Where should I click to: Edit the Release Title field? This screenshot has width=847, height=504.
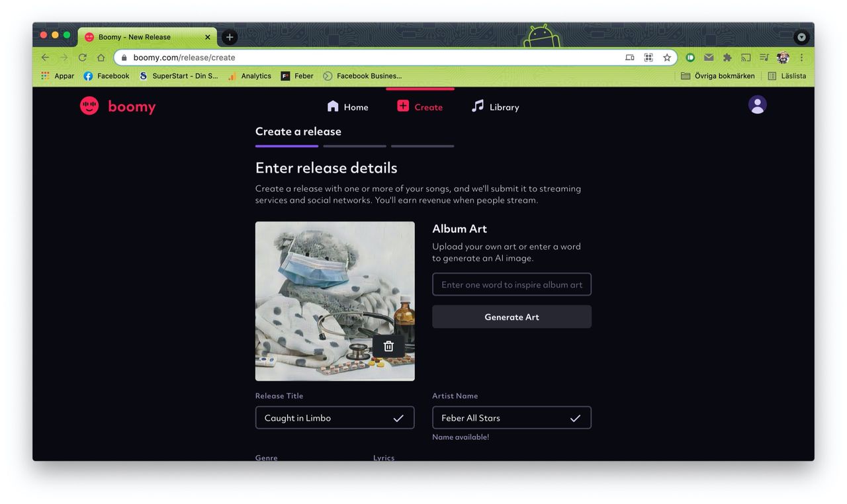point(335,418)
